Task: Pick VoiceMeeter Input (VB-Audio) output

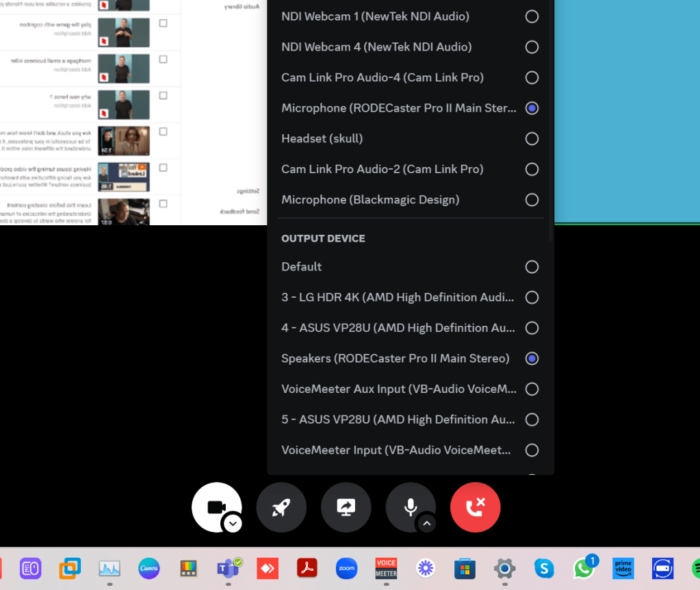Action: coord(409,450)
